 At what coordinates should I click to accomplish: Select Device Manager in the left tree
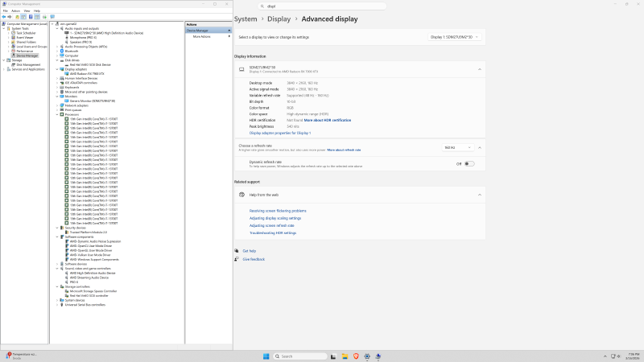click(x=27, y=56)
